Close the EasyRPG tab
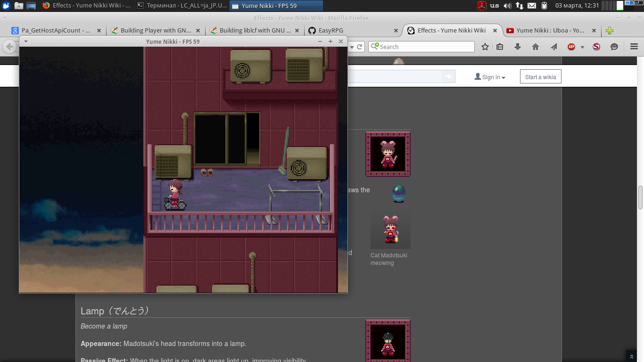The height and width of the screenshot is (362, 644). [x=396, y=30]
